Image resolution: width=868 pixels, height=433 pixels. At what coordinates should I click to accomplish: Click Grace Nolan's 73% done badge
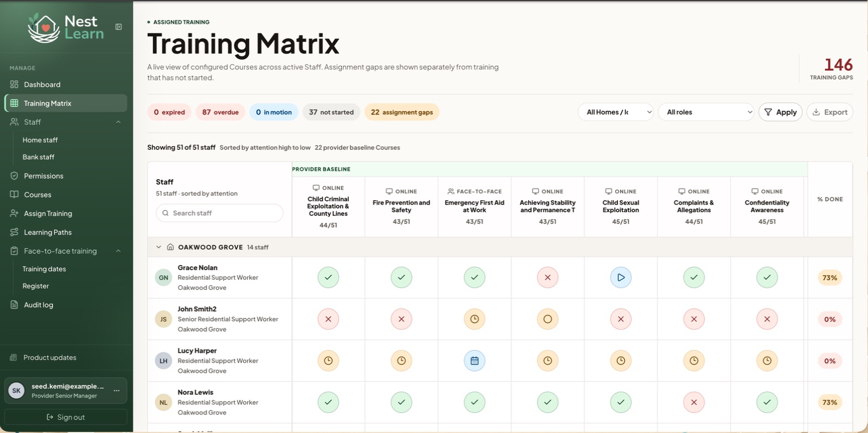click(830, 278)
